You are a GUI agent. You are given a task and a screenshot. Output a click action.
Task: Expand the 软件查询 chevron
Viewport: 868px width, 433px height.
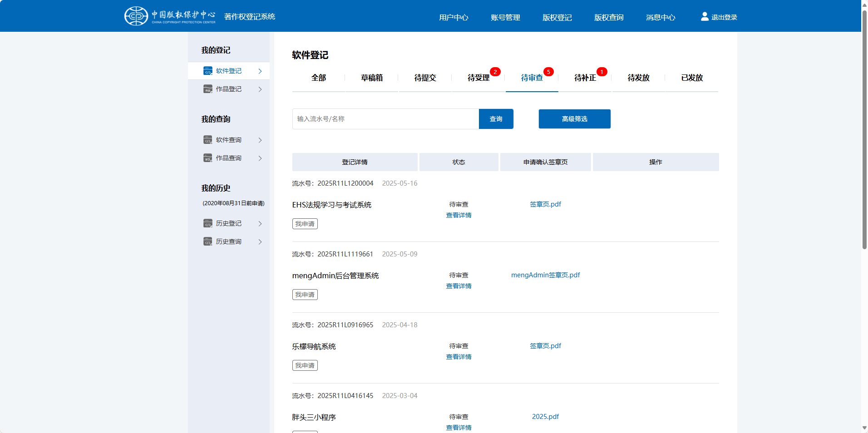pyautogui.click(x=260, y=140)
